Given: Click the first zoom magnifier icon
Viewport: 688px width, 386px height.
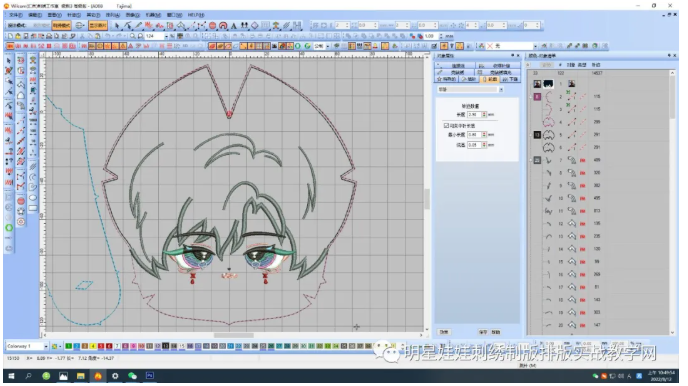Looking at the screenshot, I should 132,36.
